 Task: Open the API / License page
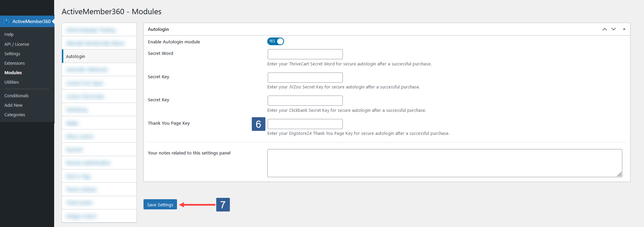(x=17, y=44)
